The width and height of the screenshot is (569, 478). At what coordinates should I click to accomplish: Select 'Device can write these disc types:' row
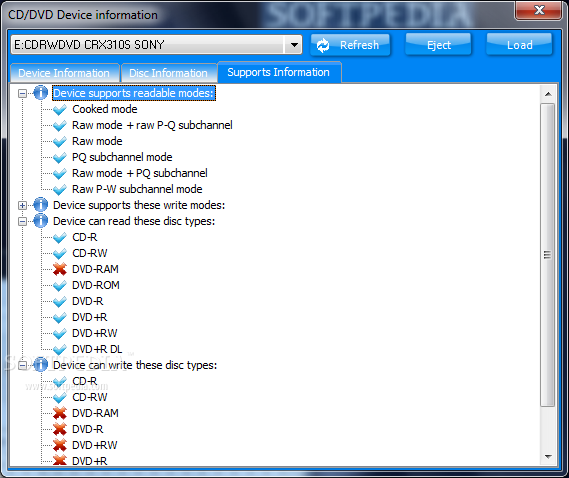[135, 365]
